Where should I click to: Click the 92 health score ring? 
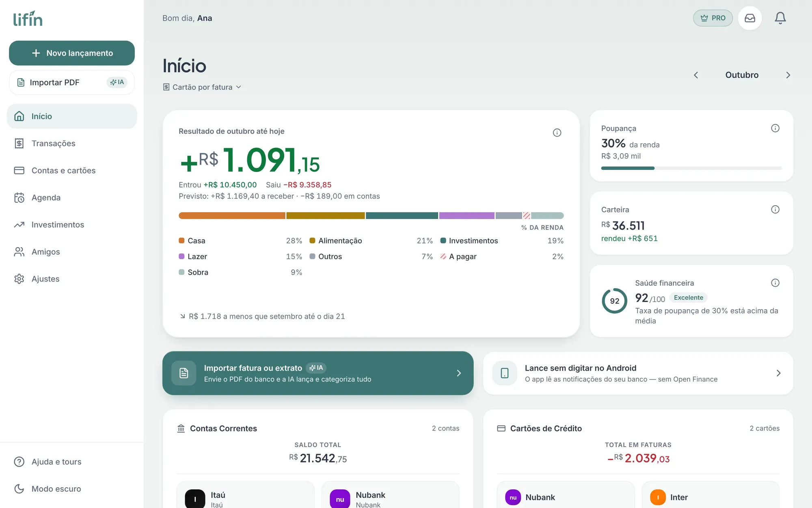[614, 301]
